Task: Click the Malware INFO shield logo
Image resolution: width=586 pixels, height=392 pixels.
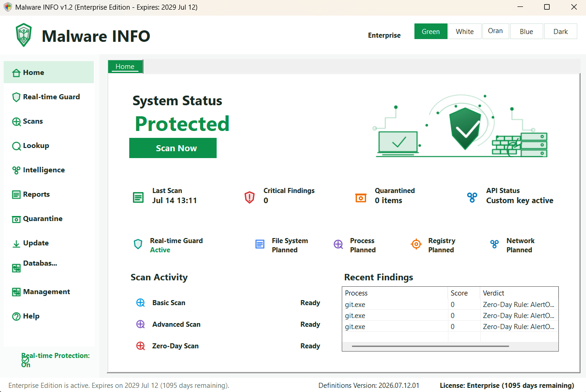Action: click(23, 35)
